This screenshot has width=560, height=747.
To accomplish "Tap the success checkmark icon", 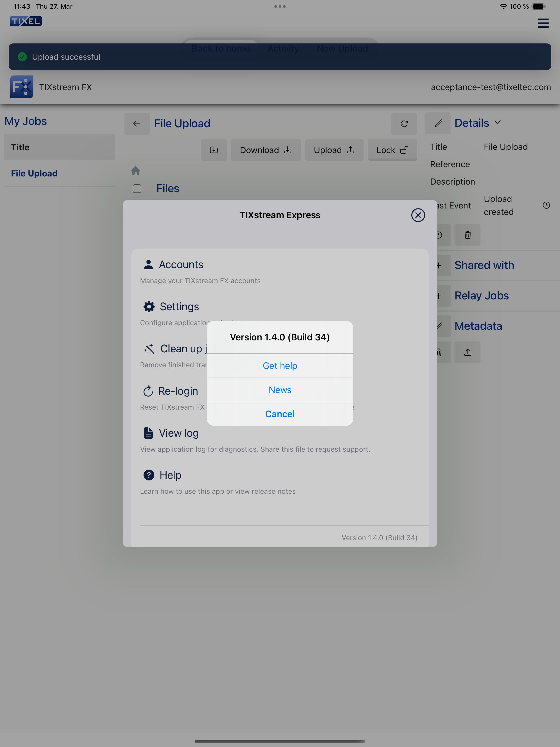I will click(22, 57).
